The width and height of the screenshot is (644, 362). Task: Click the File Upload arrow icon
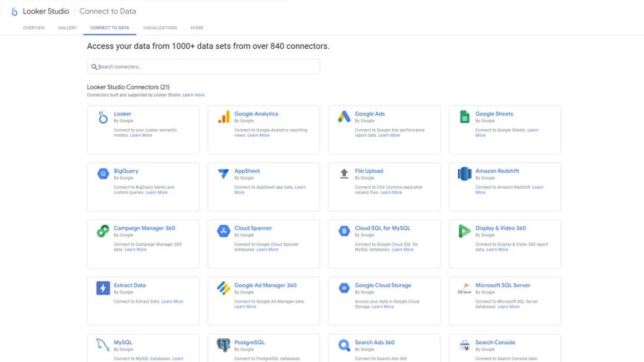344,174
